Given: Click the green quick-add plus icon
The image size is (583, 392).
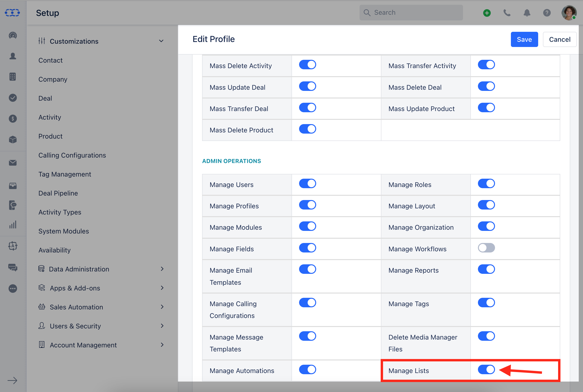Looking at the screenshot, I should [x=487, y=13].
